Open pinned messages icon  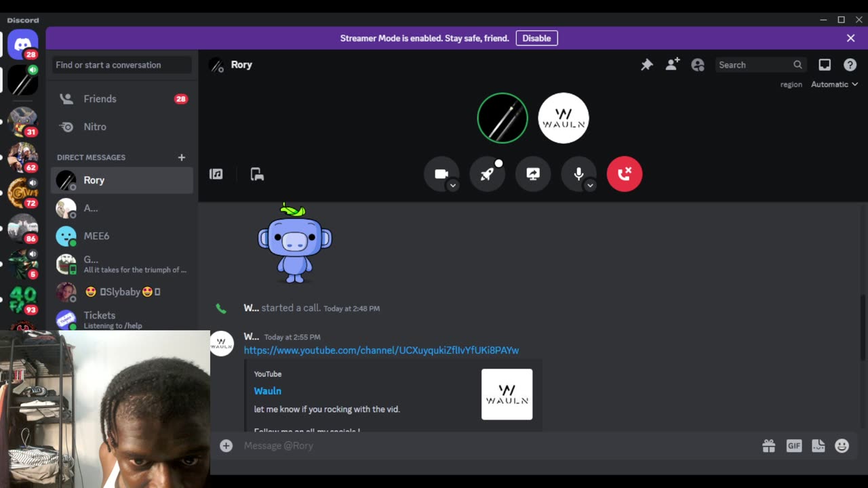[x=647, y=65]
